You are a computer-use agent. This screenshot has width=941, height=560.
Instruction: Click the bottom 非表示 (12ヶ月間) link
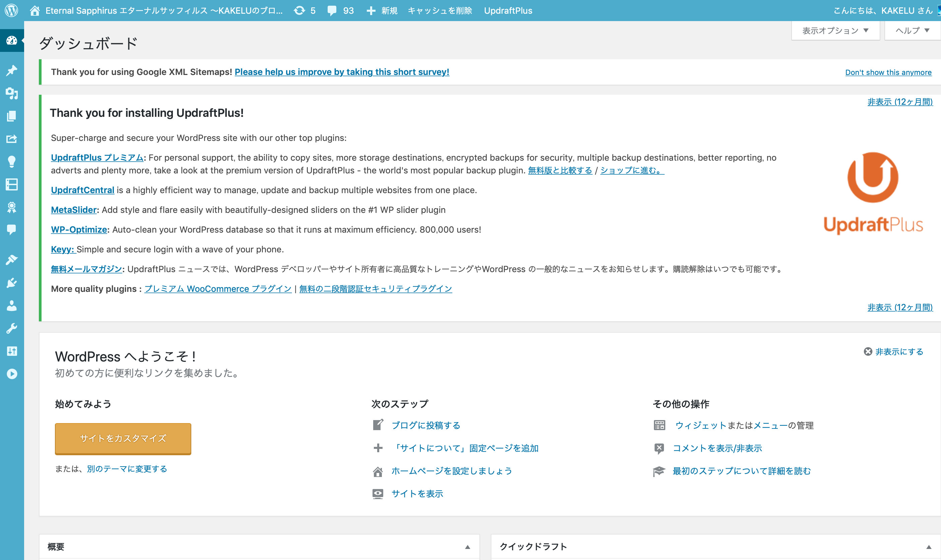[900, 307]
